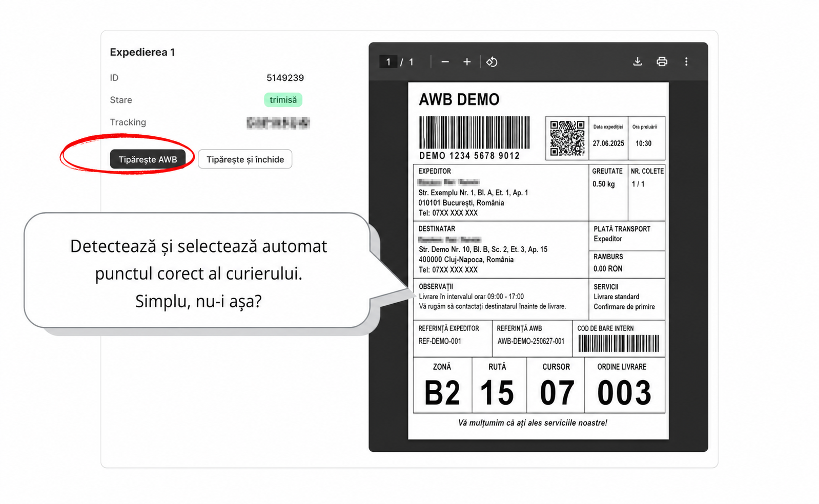Image resolution: width=819 pixels, height=504 pixels.
Task: Click the trimisă status badge
Action: [283, 100]
